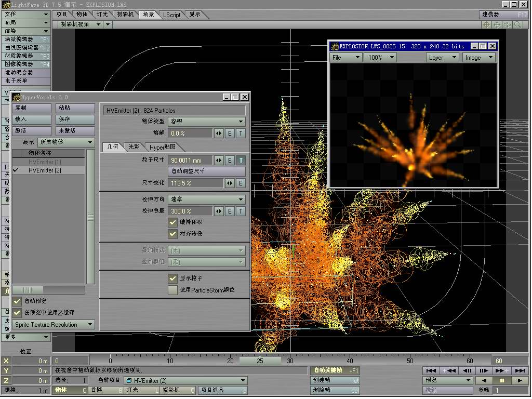This screenshot has height=399, width=532.
Task: Click the EXPLOSION image viewer logo icon
Action: click(335, 46)
